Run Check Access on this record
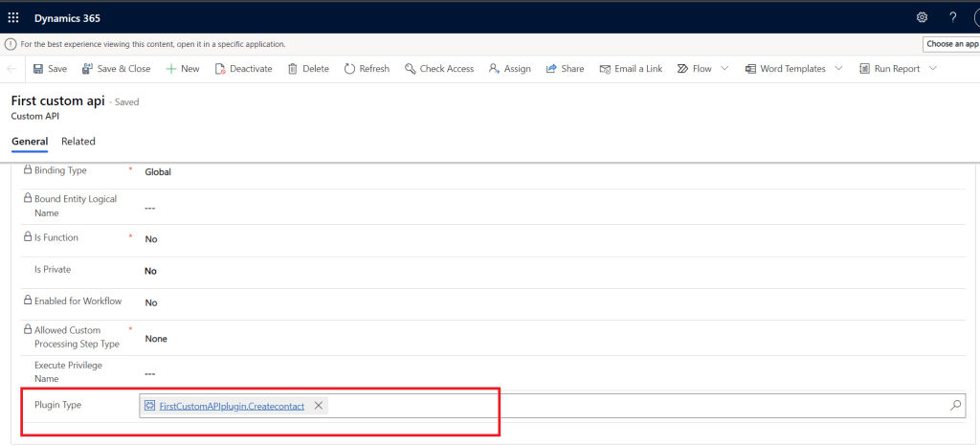Viewport: 980px width, 446px height. (x=438, y=69)
